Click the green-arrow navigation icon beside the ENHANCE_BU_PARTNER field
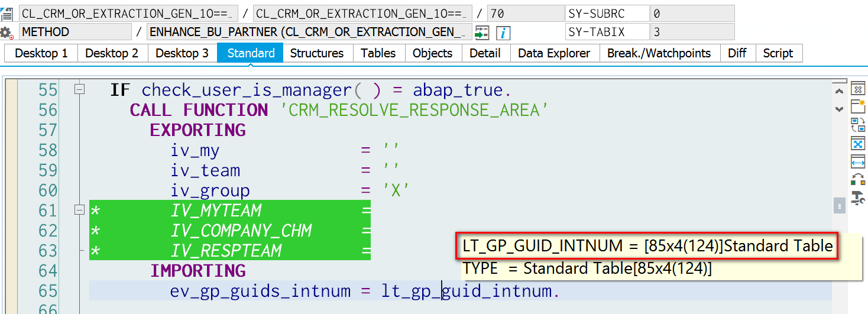 pos(482,32)
